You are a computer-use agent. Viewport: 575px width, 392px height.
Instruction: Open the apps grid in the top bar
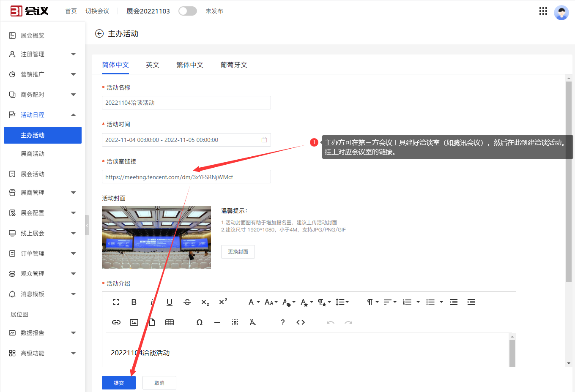click(x=543, y=11)
